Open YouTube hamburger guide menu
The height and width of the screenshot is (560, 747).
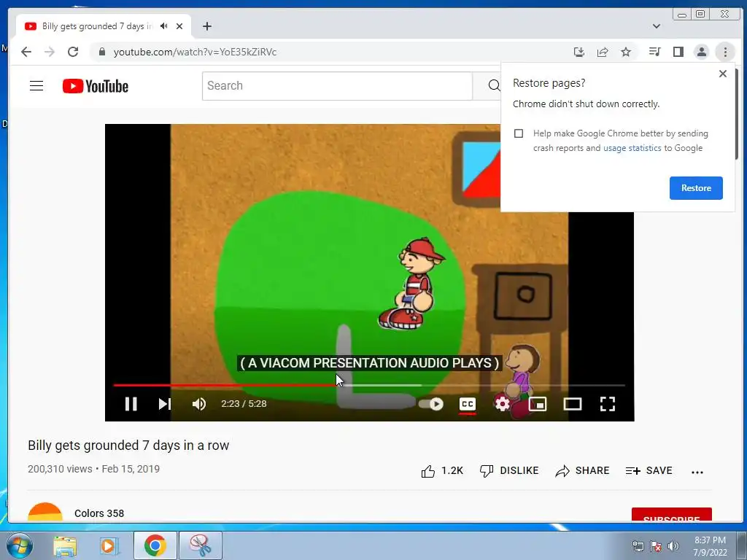tap(36, 86)
